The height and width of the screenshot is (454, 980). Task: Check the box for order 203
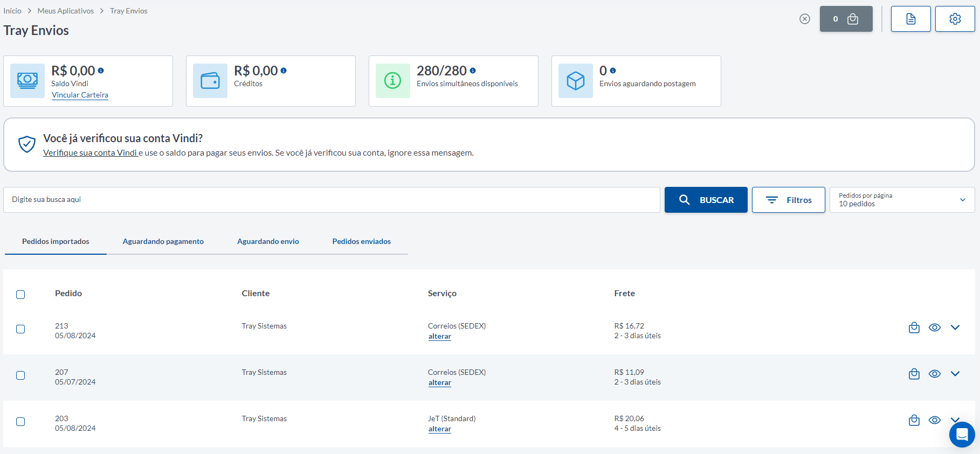pos(20,422)
